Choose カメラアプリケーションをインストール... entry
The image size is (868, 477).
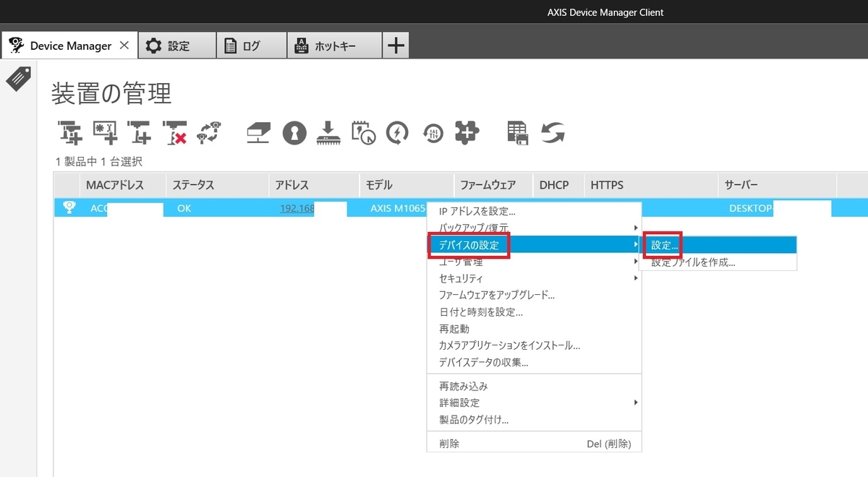[534, 345]
